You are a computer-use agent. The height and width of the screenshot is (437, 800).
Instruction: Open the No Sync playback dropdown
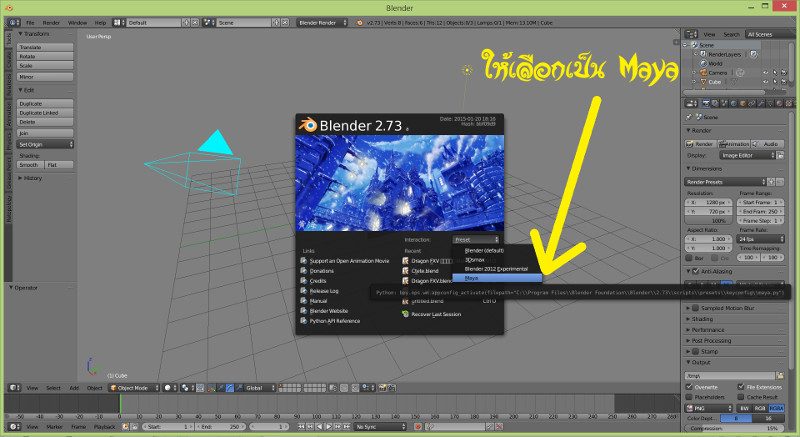[x=381, y=426]
